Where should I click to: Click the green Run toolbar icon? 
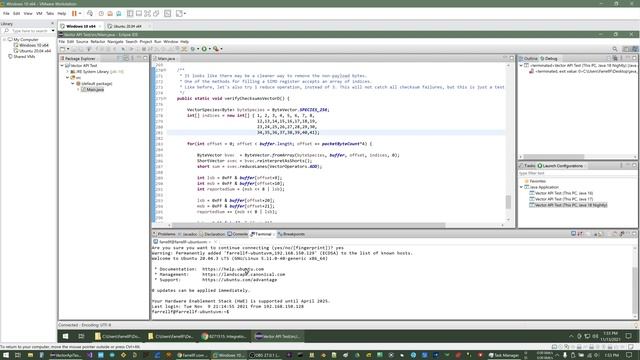tap(204, 49)
